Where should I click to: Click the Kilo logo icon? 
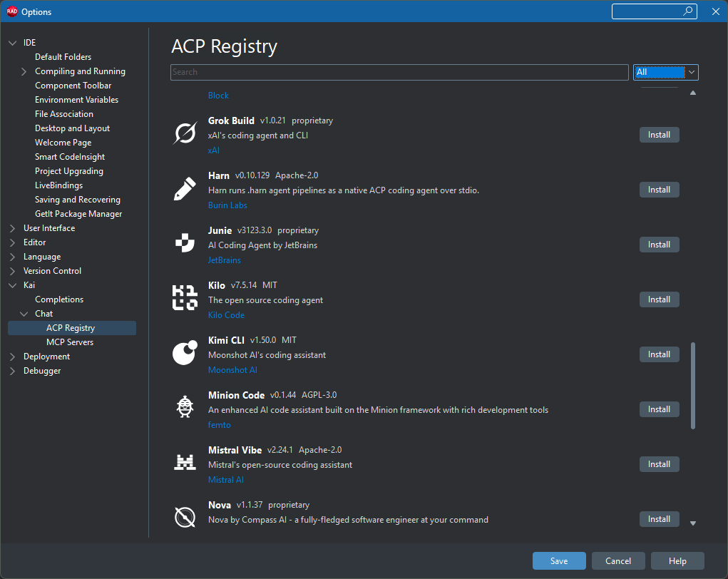[185, 298]
